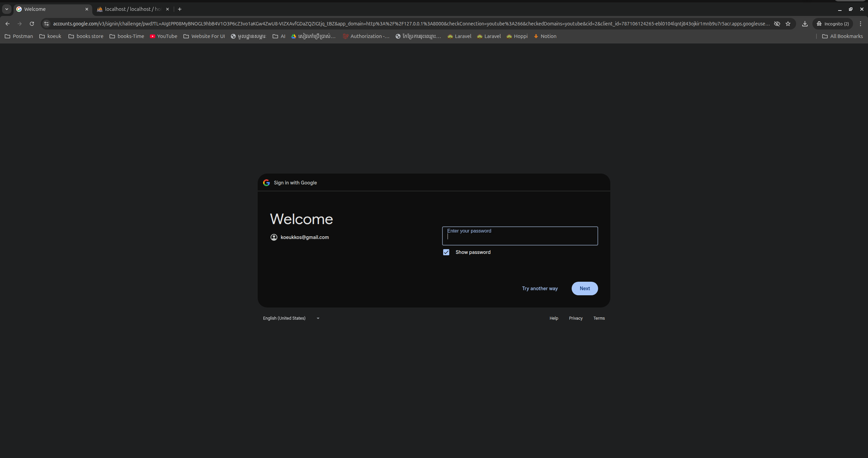Uncheck the Show password checkbox
This screenshot has height=458, width=868.
tap(446, 252)
